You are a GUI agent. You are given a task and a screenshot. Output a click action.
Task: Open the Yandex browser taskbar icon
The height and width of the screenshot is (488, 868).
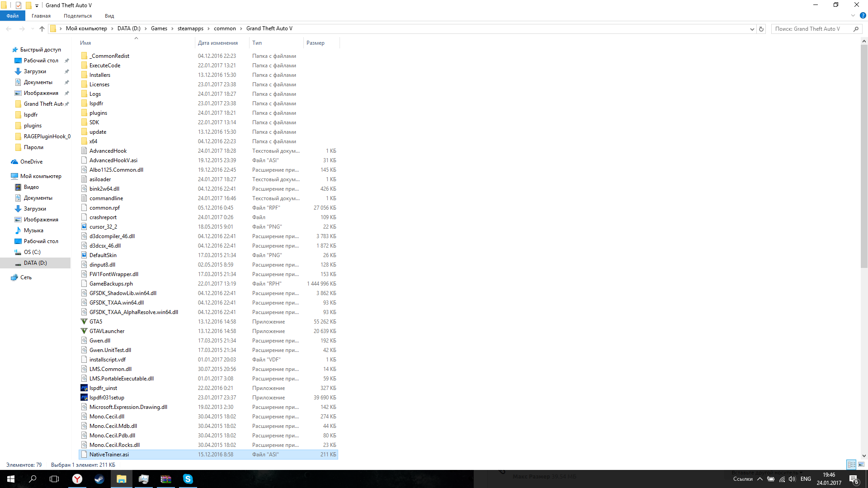coord(77,479)
